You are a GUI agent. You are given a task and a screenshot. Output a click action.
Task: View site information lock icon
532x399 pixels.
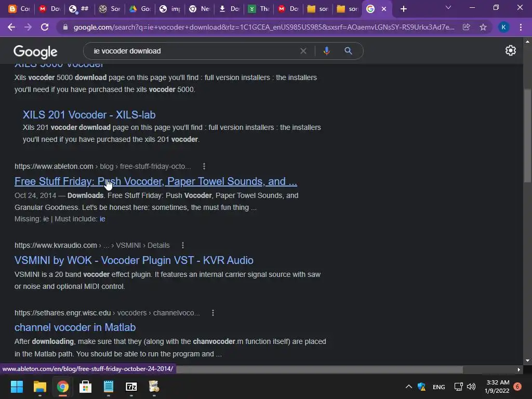tap(65, 27)
